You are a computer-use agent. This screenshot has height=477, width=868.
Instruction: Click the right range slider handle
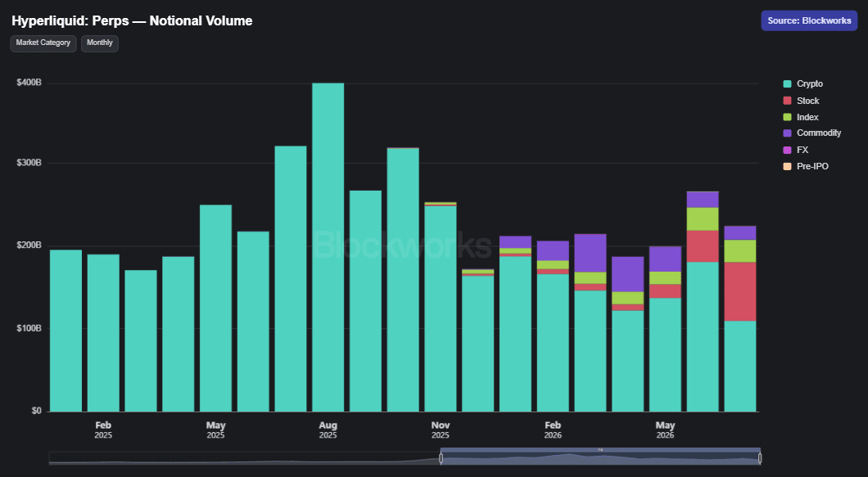click(760, 458)
